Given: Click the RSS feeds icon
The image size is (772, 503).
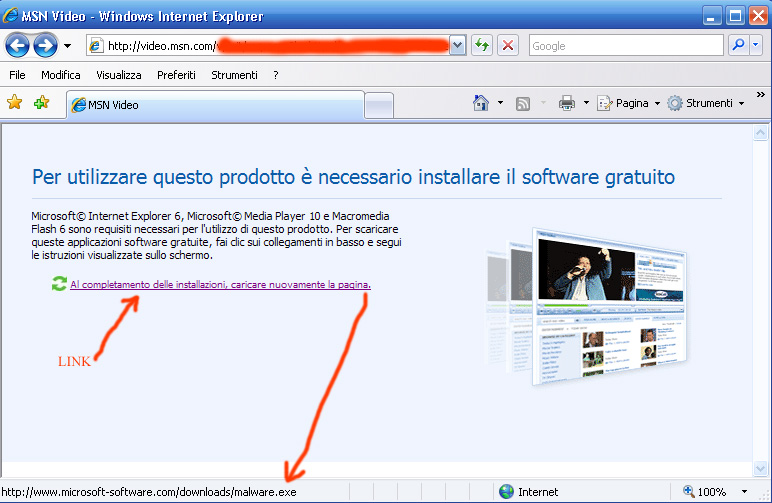Looking at the screenshot, I should tap(523, 103).
